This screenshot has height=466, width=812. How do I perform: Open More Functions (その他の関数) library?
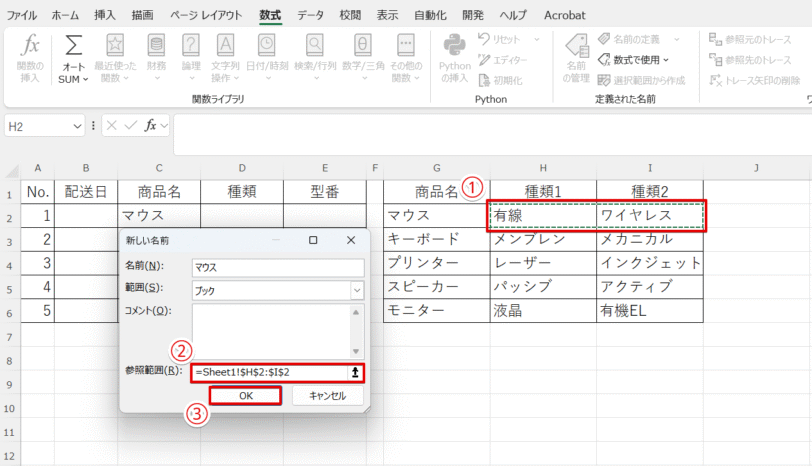pos(405,58)
